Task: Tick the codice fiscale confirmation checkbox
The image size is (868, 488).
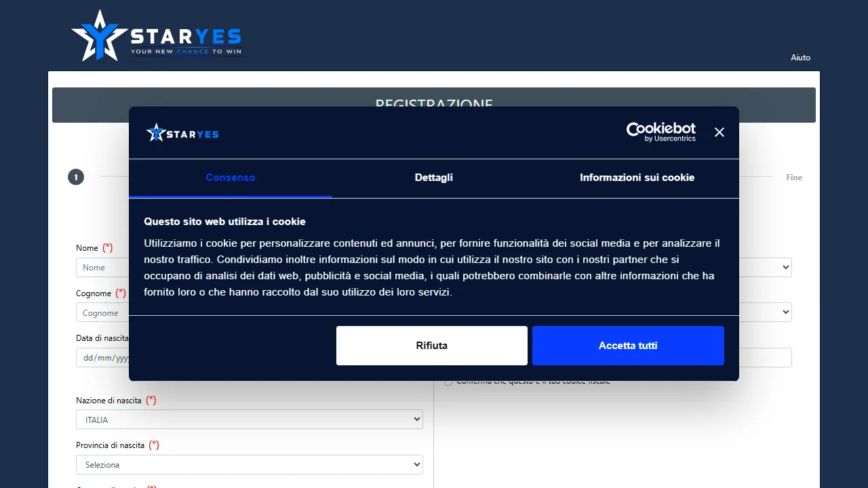Action: tap(448, 382)
